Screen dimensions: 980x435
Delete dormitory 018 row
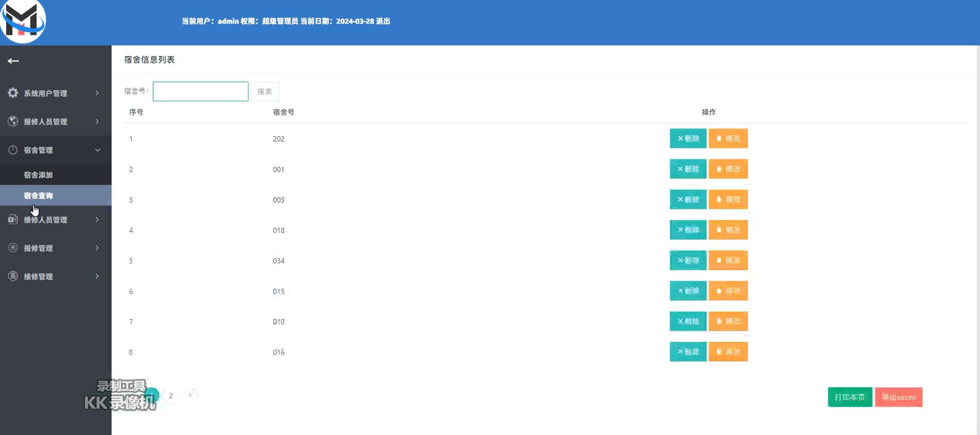point(688,230)
